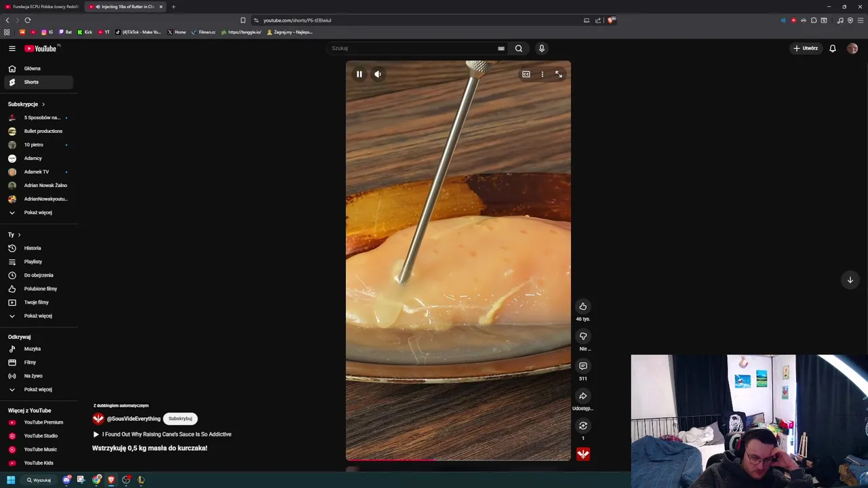Dislike the Short with thumbs down
This screenshot has width=868, height=488.
tap(583, 336)
